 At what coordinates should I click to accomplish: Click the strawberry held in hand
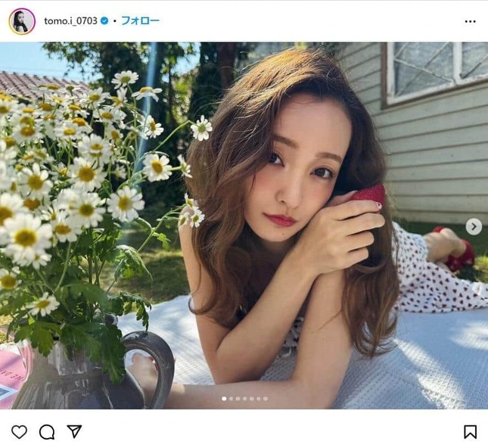click(371, 194)
